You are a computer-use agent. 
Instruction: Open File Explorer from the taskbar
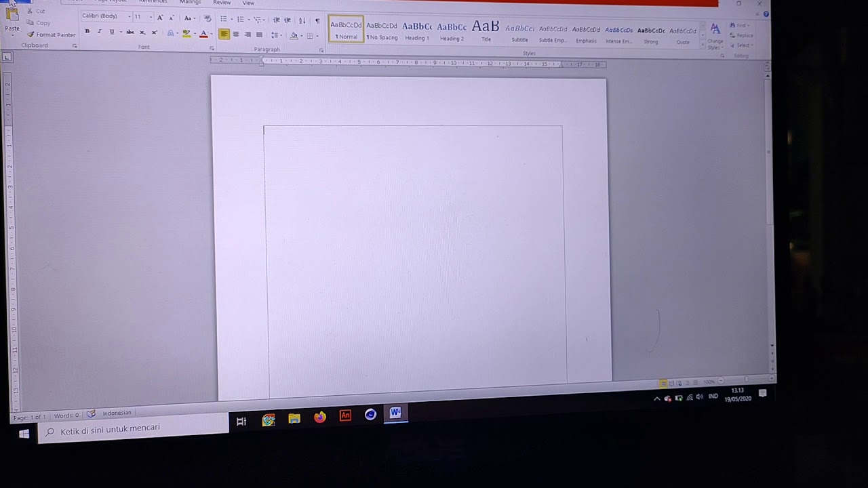tap(294, 419)
